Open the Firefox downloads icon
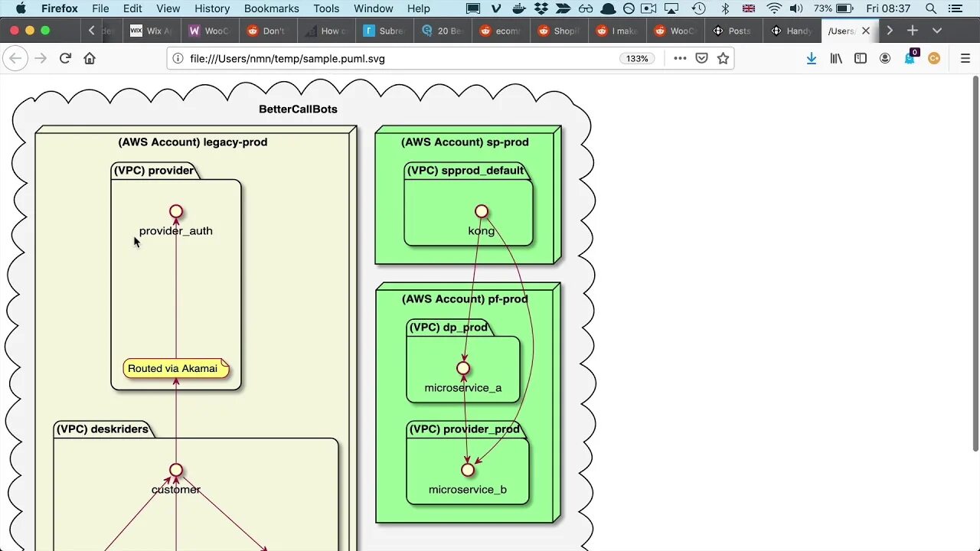The width and height of the screenshot is (980, 551). (812, 58)
